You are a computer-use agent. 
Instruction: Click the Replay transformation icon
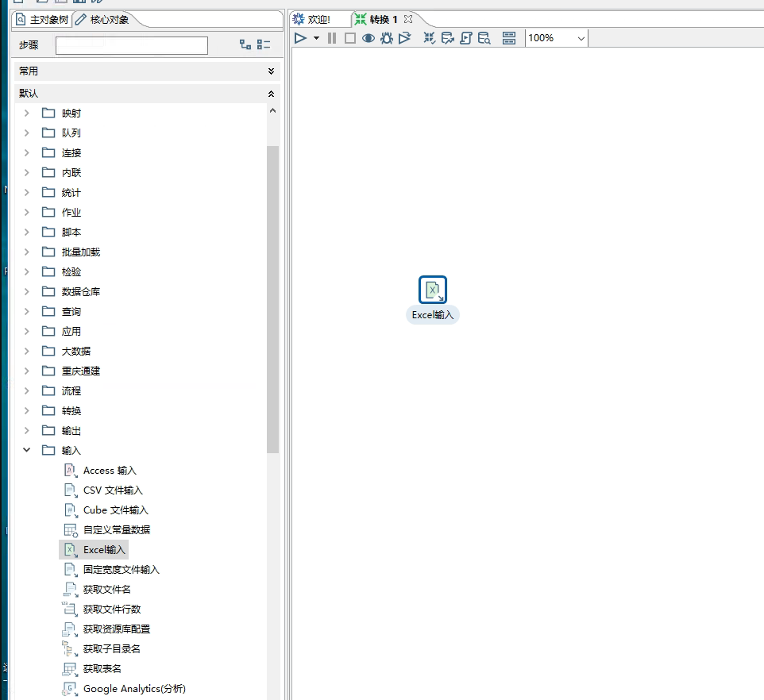[405, 38]
